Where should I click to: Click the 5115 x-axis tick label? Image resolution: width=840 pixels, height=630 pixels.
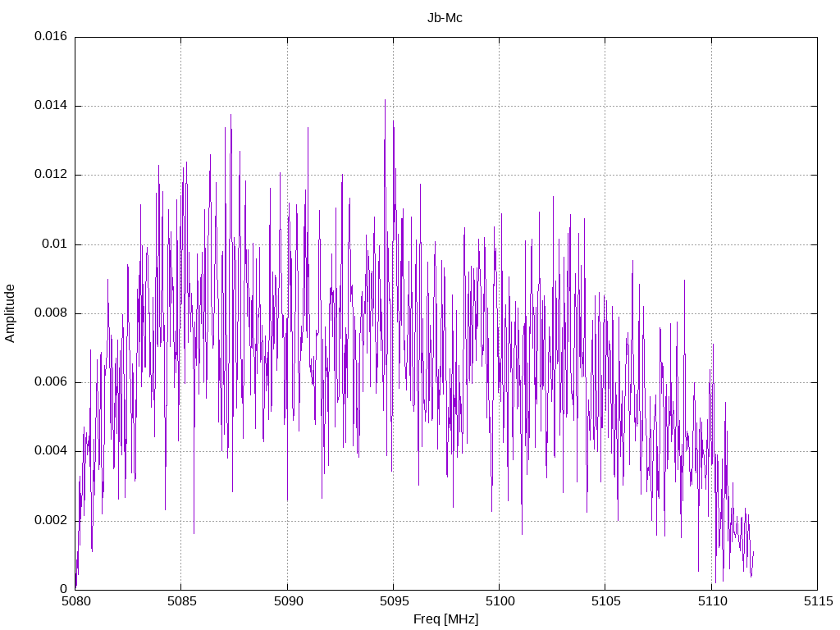818,601
